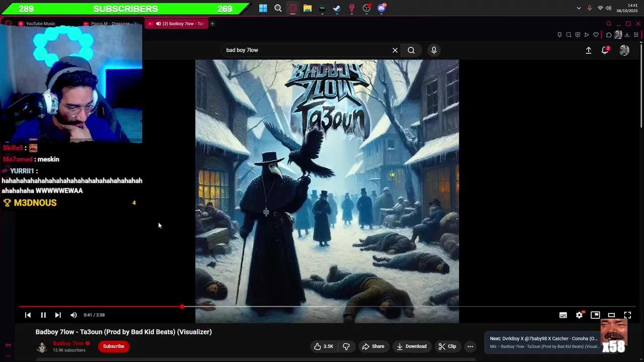The height and width of the screenshot is (362, 644).
Task: Bookmark the page with the heart icon
Action: pos(596,35)
